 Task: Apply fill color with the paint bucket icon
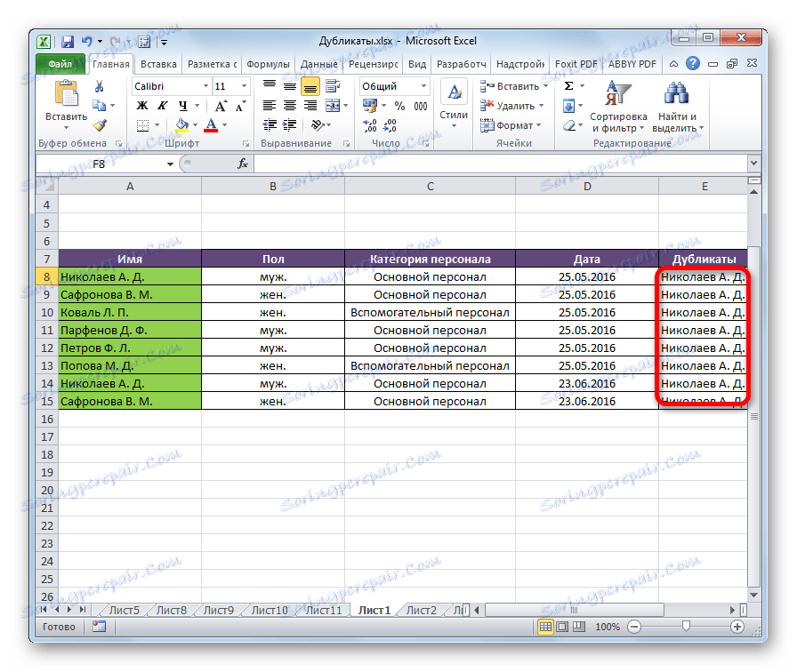tap(183, 125)
